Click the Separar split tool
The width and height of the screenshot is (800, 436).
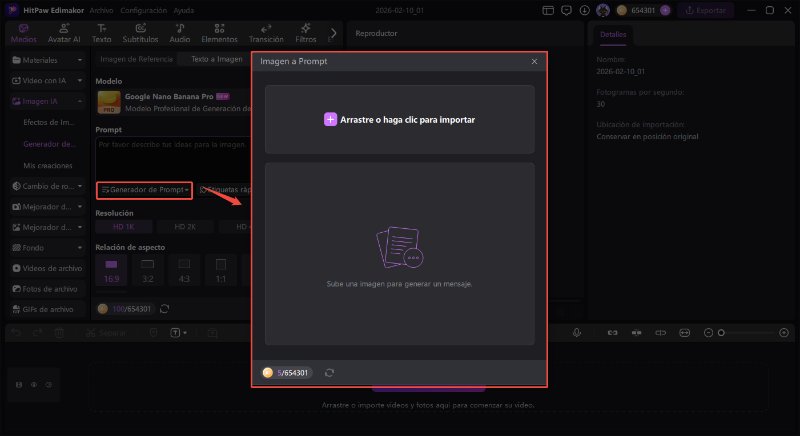106,332
